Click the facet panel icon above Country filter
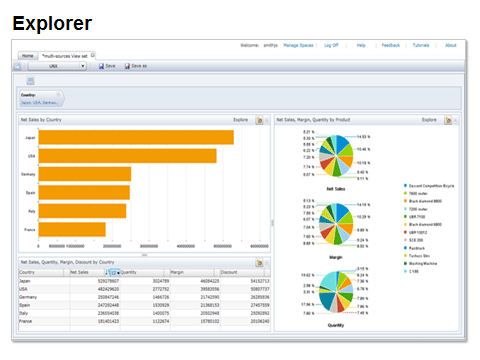480x360 pixels. pyautogui.click(x=30, y=80)
